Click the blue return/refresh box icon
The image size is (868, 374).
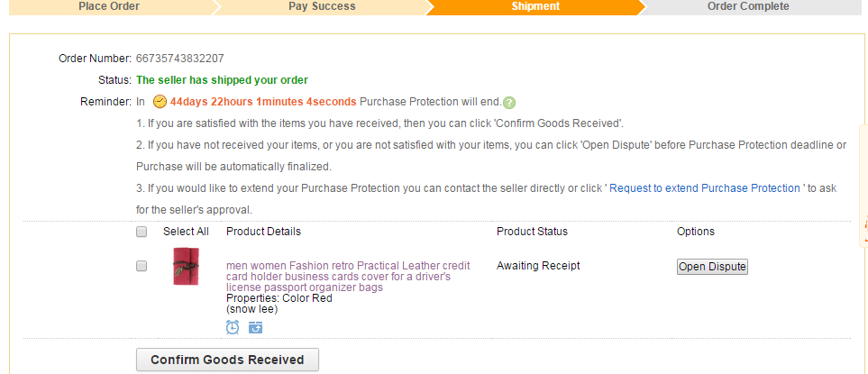click(256, 327)
